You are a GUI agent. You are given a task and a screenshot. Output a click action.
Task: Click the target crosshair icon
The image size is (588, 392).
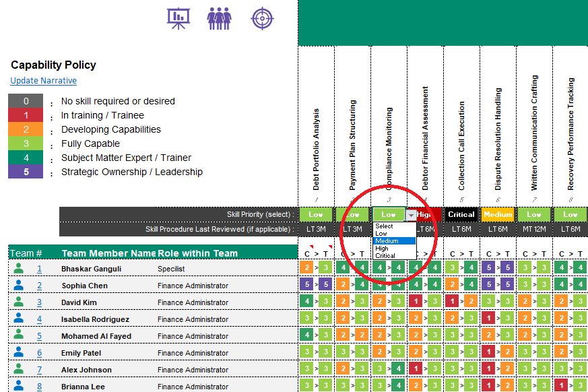point(262,18)
